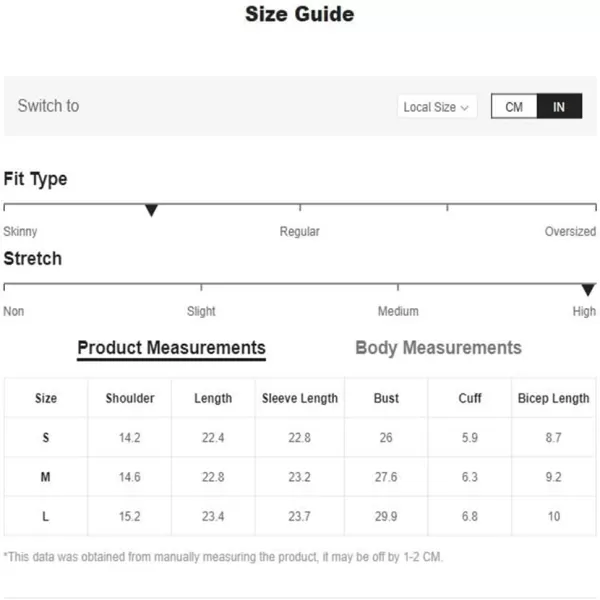This screenshot has width=600, height=600.
Task: Click the Local Size chevron arrow
Action: click(465, 108)
